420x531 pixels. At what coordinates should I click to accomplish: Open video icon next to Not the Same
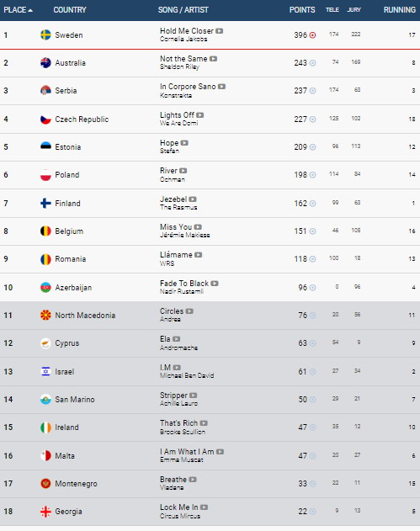(213, 59)
